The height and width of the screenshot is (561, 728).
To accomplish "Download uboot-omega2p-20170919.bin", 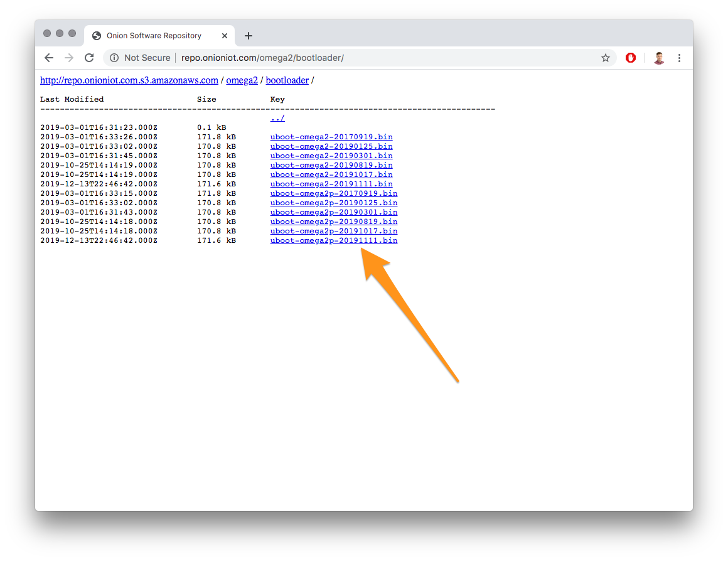I will [x=334, y=193].
